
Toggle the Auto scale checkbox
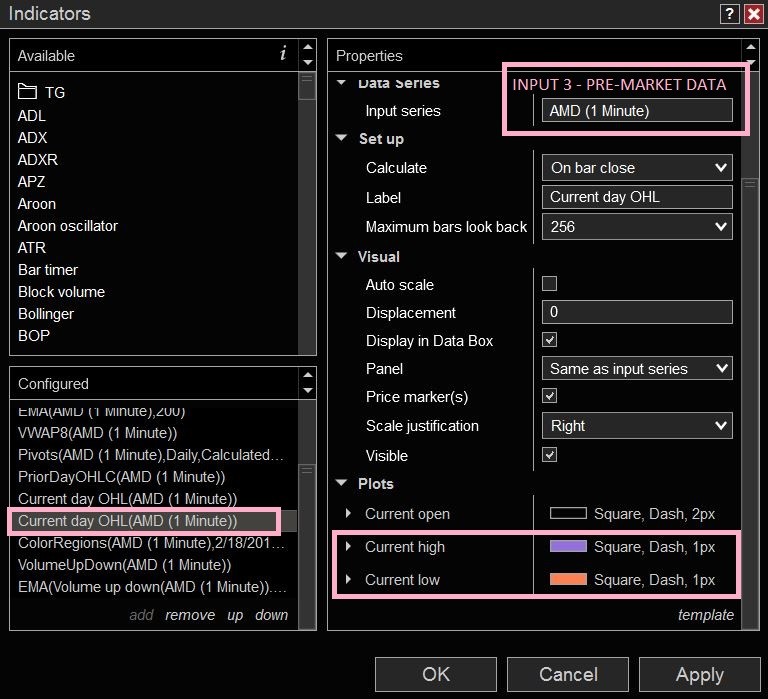[x=550, y=284]
